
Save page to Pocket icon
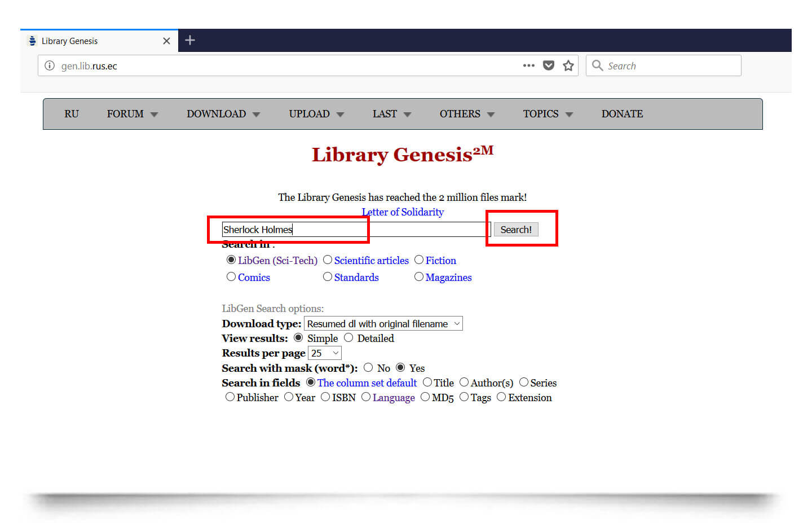tap(548, 65)
